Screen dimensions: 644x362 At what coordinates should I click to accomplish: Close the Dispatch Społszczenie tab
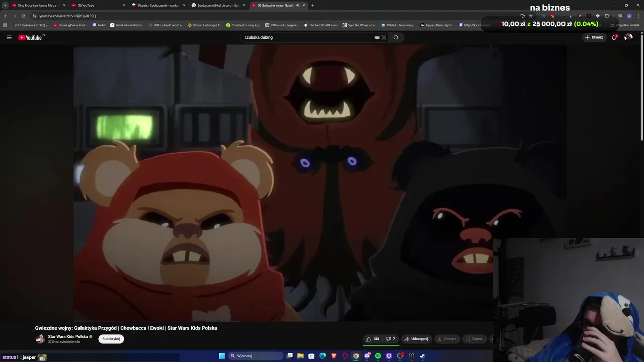184,5
